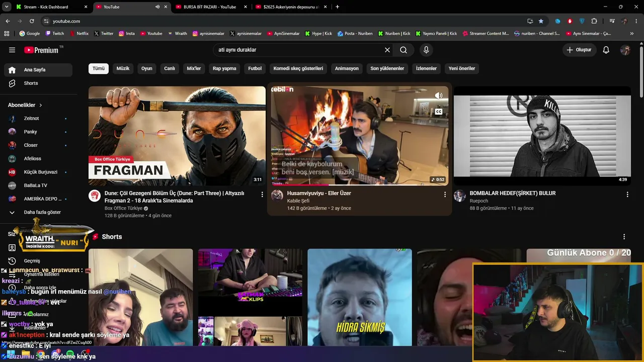Open Ana Sayfa in sidebar
This screenshot has width=644, height=362.
38,70
